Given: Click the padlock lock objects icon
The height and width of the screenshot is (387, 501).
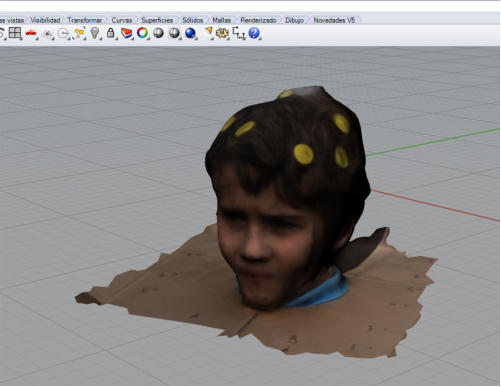Looking at the screenshot, I should click(111, 33).
